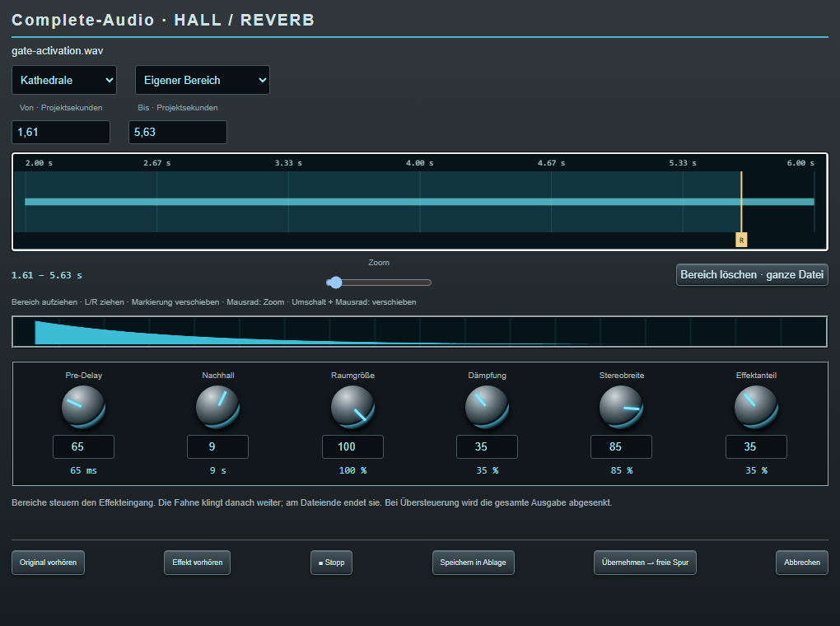The image size is (840, 626).
Task: Click the 100 % readout under Raumgröße
Action: point(352,470)
